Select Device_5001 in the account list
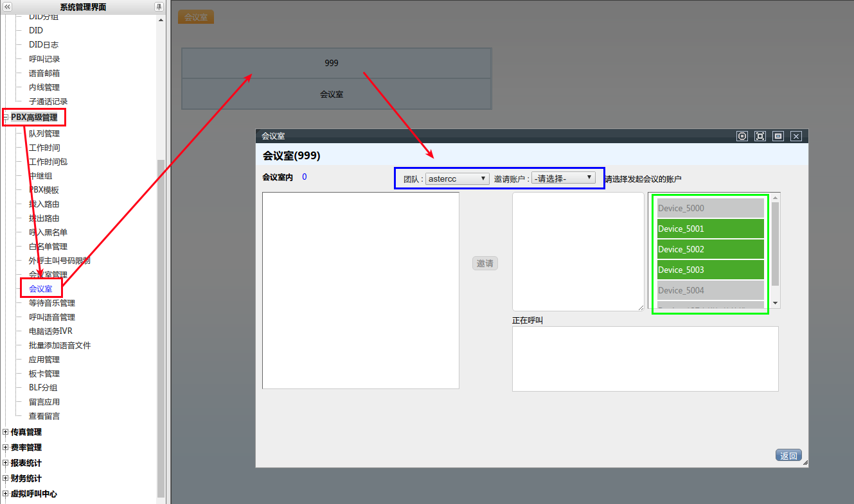This screenshot has height=504, width=854. [710, 229]
